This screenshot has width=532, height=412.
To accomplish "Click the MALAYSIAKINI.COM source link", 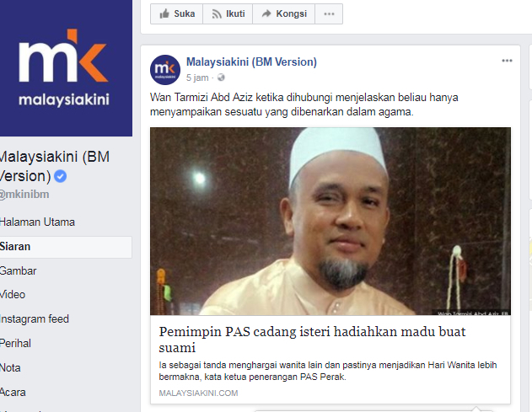I will tap(198, 393).
